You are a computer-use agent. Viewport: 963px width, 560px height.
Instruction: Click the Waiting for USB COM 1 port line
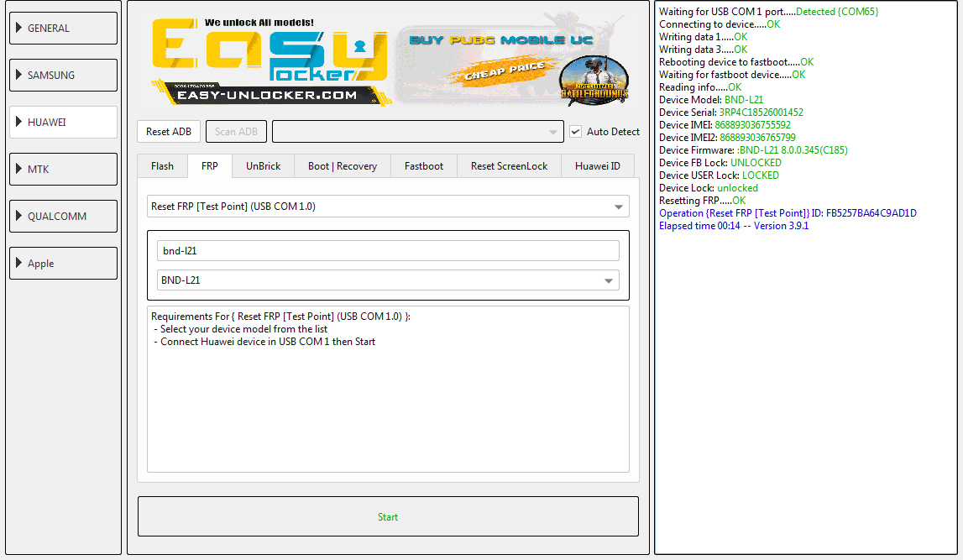pos(769,12)
